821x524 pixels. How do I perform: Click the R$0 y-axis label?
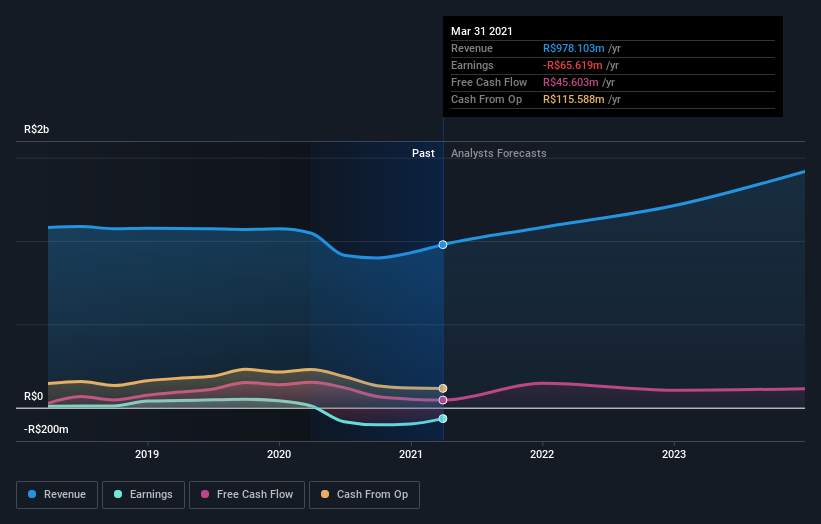point(34,396)
